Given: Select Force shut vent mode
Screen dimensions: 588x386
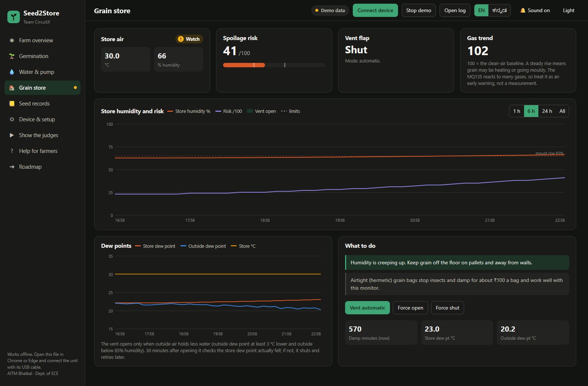Looking at the screenshot, I should tap(448, 308).
